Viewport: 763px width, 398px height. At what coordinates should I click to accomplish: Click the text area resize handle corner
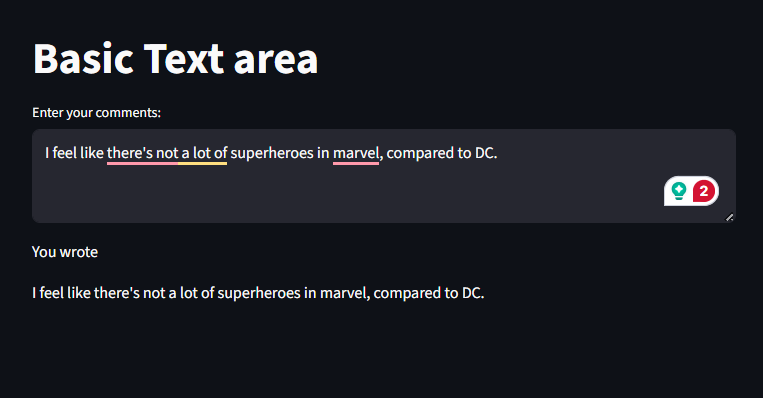pyautogui.click(x=729, y=217)
